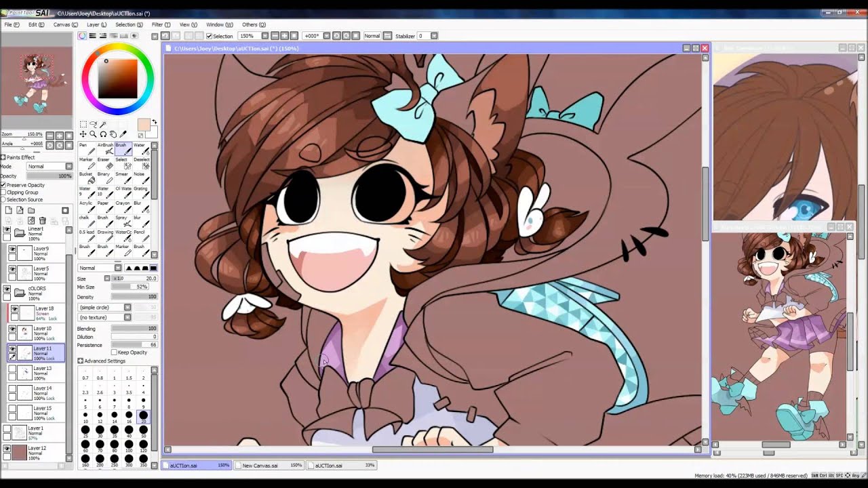868x488 pixels.
Task: Select the rectangular selection tool
Action: click(83, 125)
